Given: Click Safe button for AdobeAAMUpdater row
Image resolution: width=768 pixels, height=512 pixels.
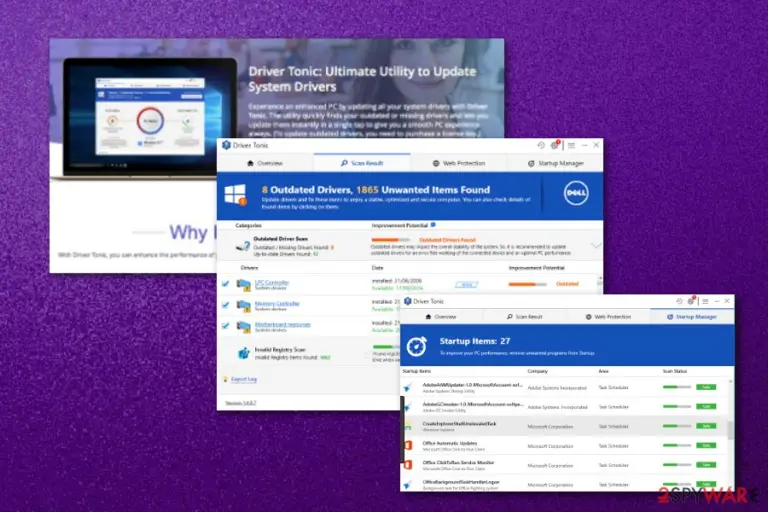Looking at the screenshot, I should click(x=706, y=387).
